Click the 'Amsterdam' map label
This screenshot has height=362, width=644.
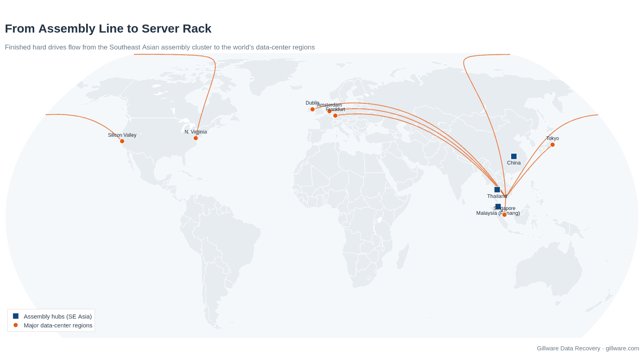click(x=329, y=105)
